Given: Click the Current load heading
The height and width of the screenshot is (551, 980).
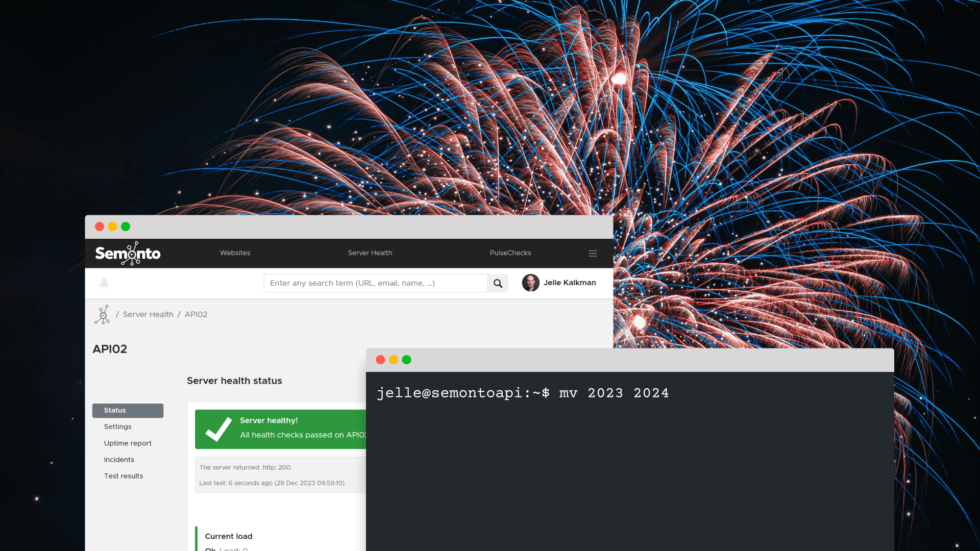Looking at the screenshot, I should tap(229, 536).
